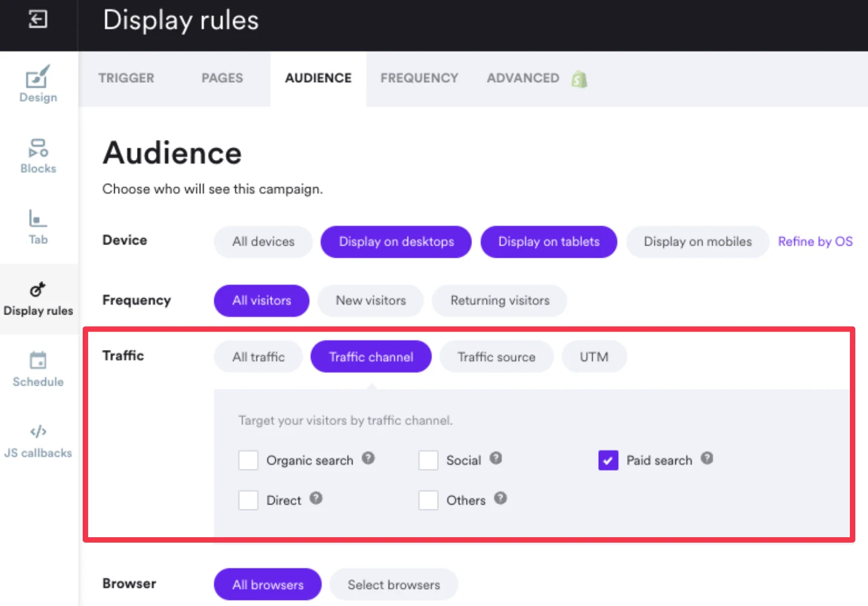Viewport: 868px width, 606px height.
Task: Click help icon next to Organic search
Action: 368,459
